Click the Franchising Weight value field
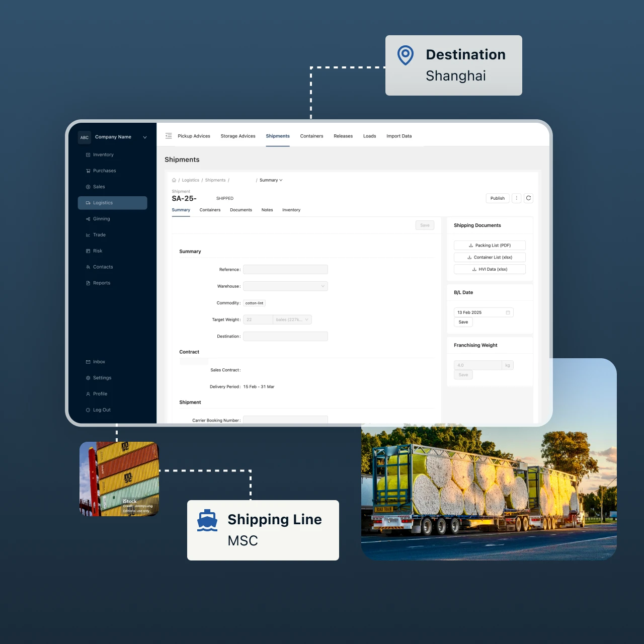 [478, 365]
